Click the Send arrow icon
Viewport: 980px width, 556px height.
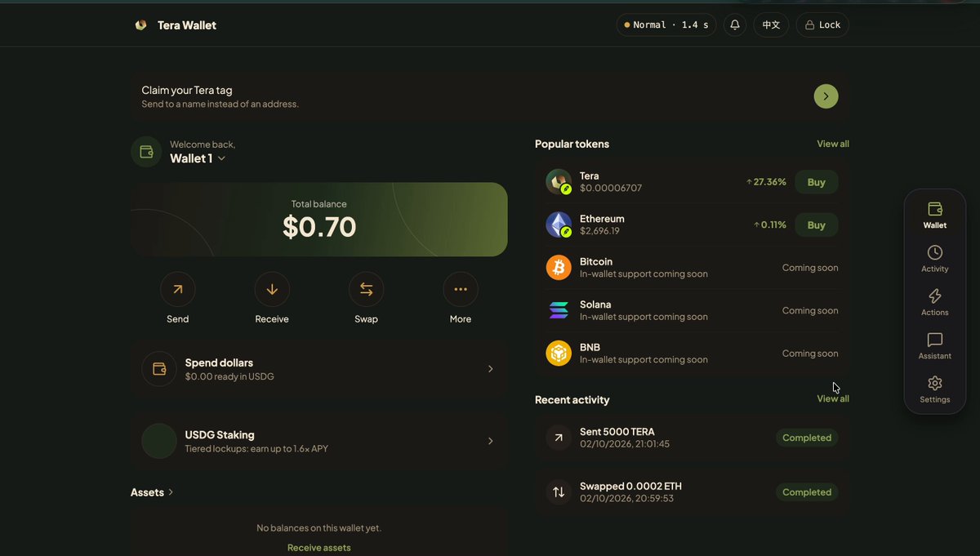[x=178, y=289]
